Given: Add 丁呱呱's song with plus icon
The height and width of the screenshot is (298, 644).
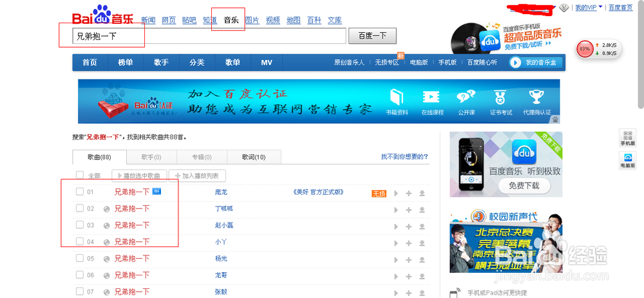Looking at the screenshot, I should point(409,210).
